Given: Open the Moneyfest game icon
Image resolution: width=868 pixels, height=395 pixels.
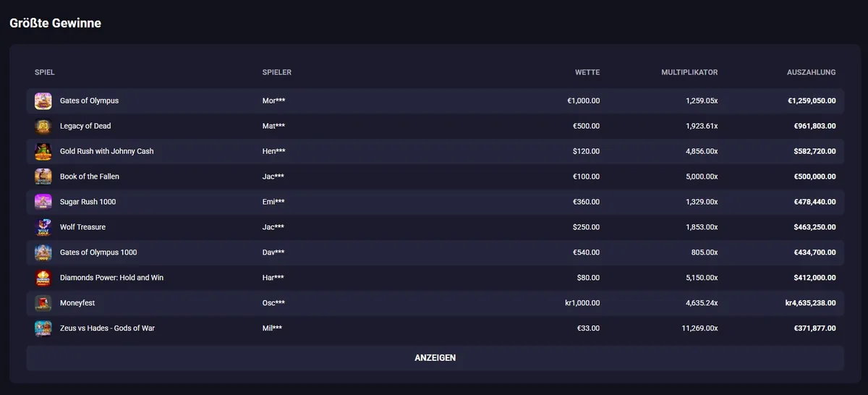Looking at the screenshot, I should pos(43,303).
